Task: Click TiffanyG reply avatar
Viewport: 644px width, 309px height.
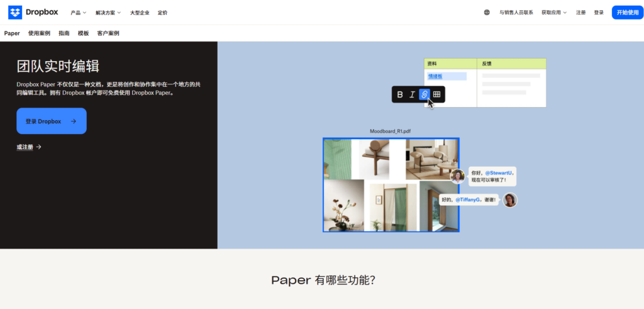Action: click(510, 200)
